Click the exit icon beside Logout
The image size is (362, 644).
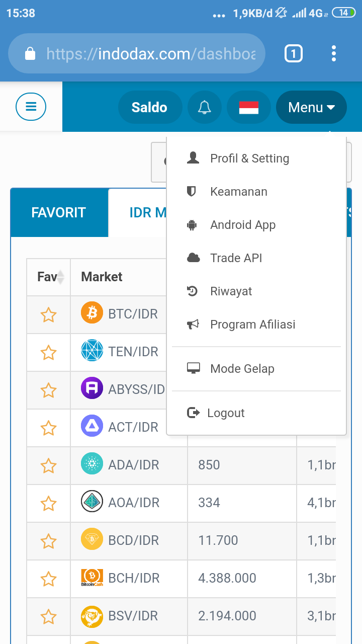193,413
